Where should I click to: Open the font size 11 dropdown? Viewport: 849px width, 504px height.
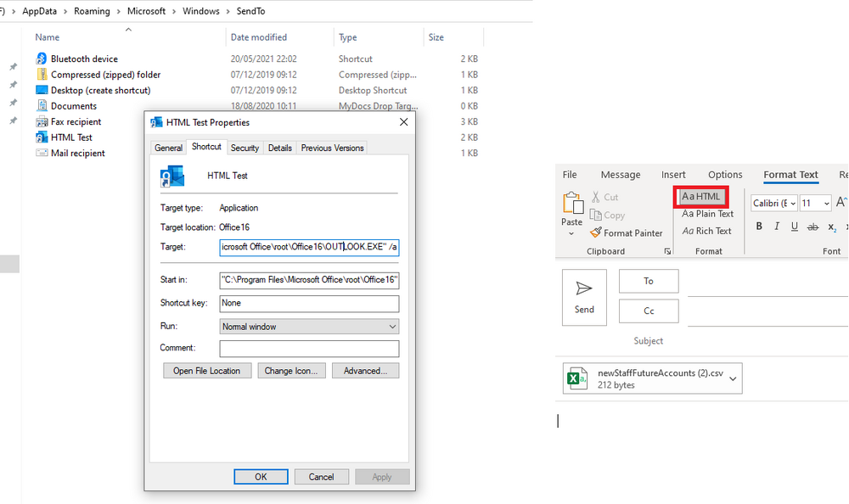click(826, 204)
